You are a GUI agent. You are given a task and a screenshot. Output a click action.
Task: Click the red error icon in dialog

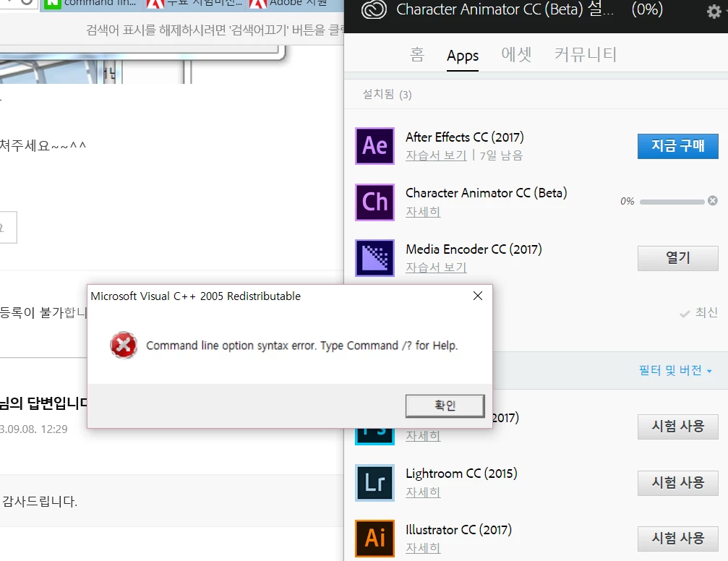tap(124, 345)
